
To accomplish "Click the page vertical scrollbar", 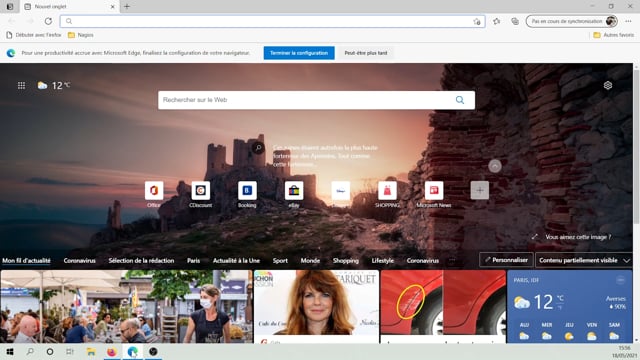I will pos(636,147).
